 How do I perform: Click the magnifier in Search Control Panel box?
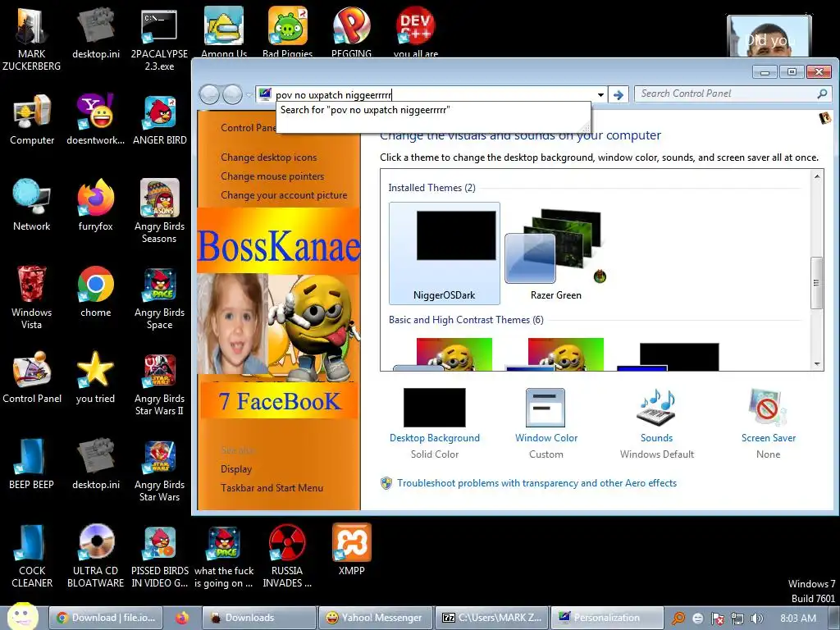click(x=822, y=94)
